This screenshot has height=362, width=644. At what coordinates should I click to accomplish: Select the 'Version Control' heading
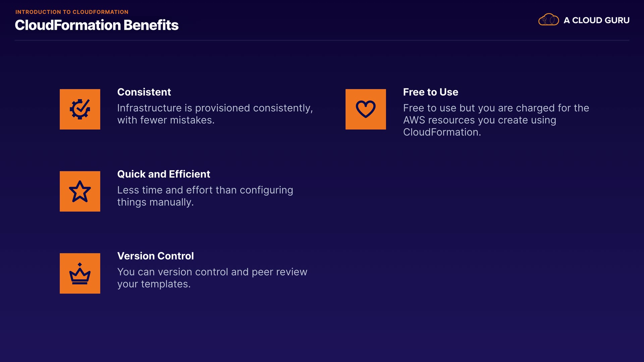pos(155,256)
